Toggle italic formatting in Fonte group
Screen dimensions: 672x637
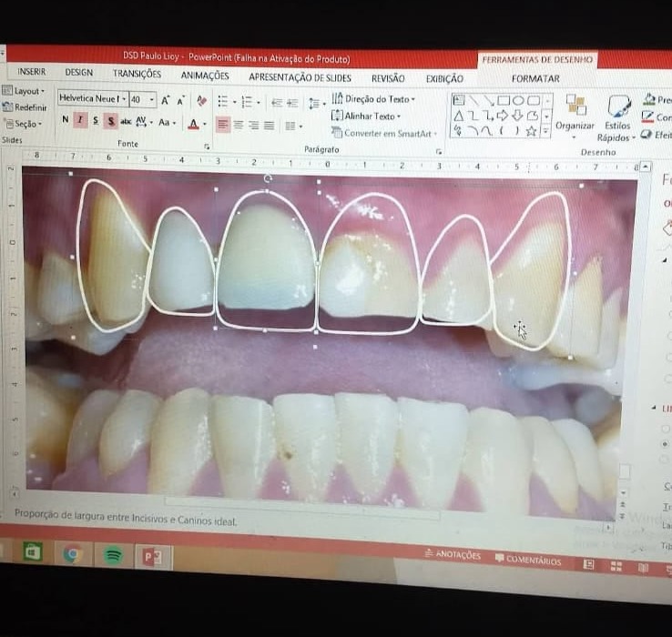[80, 120]
